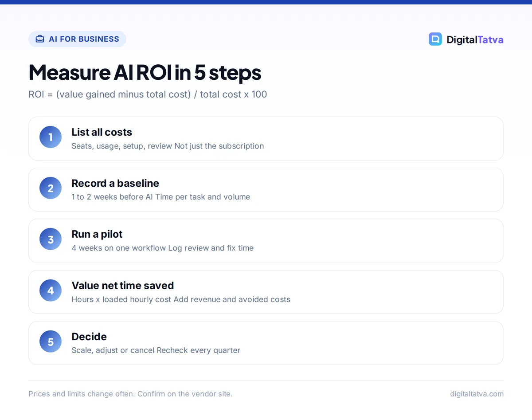Click the 'Record a baseline' title
The image size is (532, 420).
[x=115, y=183]
